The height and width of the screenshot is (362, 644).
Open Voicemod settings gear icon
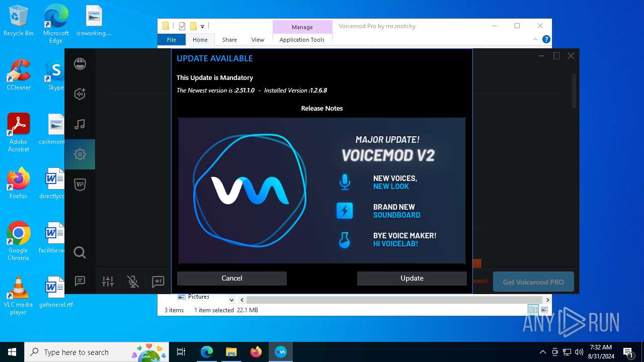click(80, 154)
